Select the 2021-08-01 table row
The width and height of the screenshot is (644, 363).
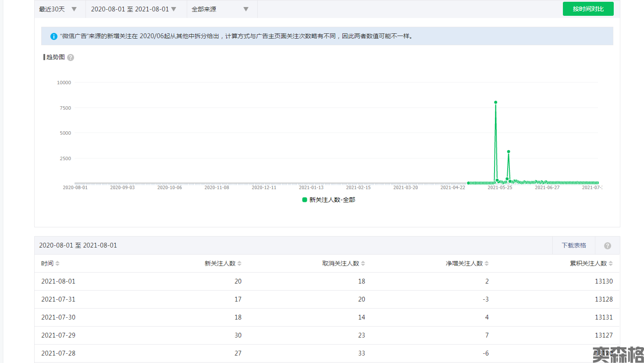(327, 281)
